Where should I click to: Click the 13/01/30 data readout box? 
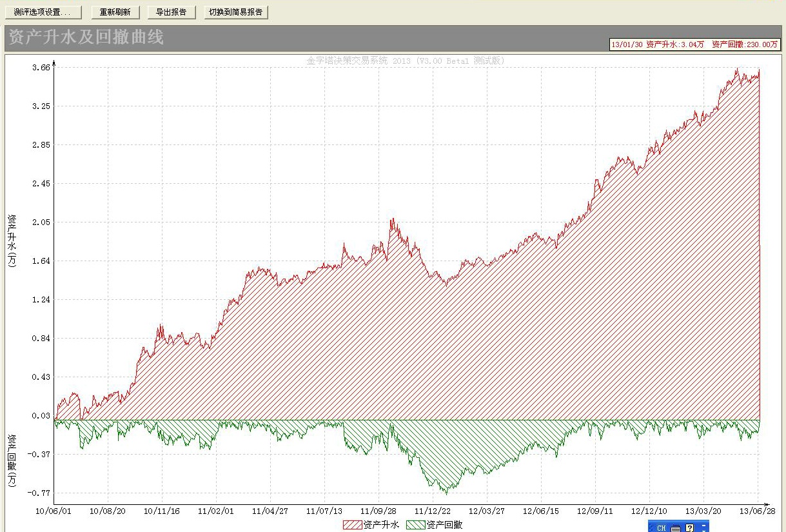694,44
